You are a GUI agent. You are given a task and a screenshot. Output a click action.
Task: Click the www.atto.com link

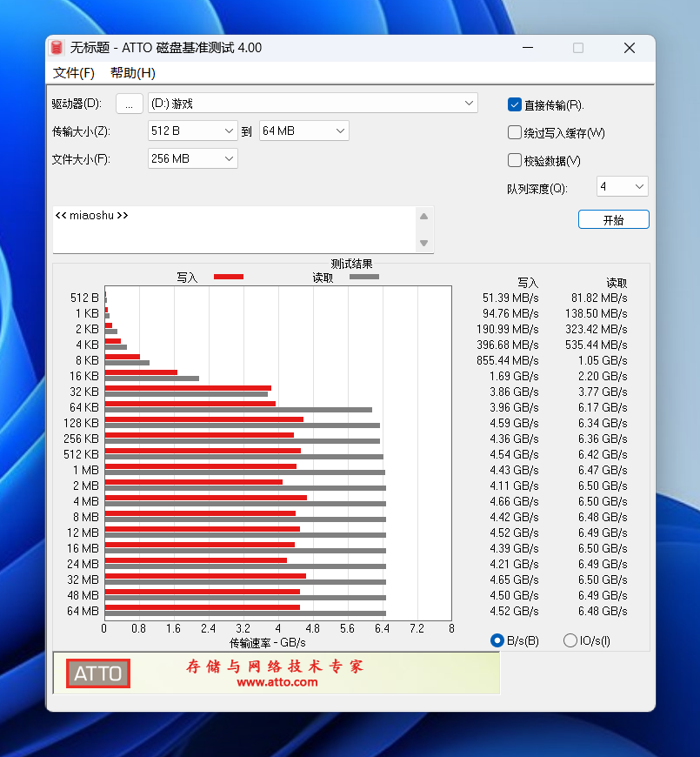277,682
